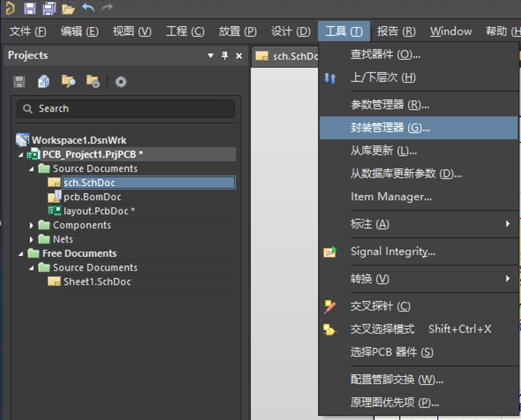Expand the 标注 (A) submenu arrow

coord(508,224)
